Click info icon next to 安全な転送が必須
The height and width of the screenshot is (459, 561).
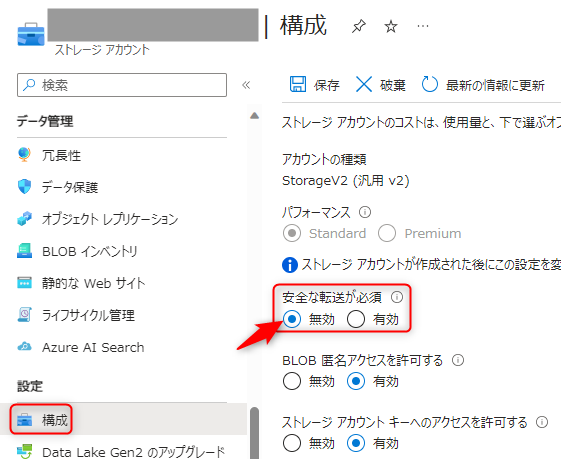coord(397,297)
